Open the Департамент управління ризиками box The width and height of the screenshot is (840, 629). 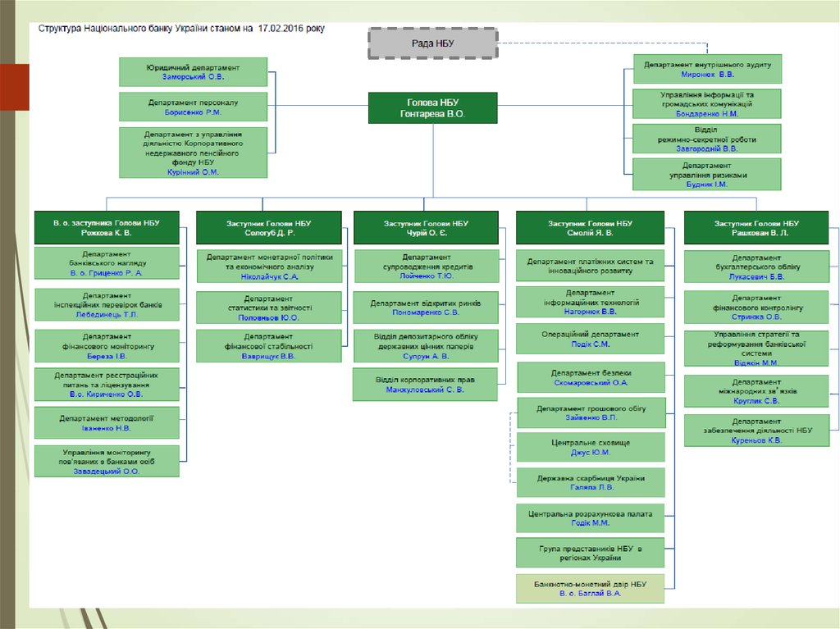[707, 174]
